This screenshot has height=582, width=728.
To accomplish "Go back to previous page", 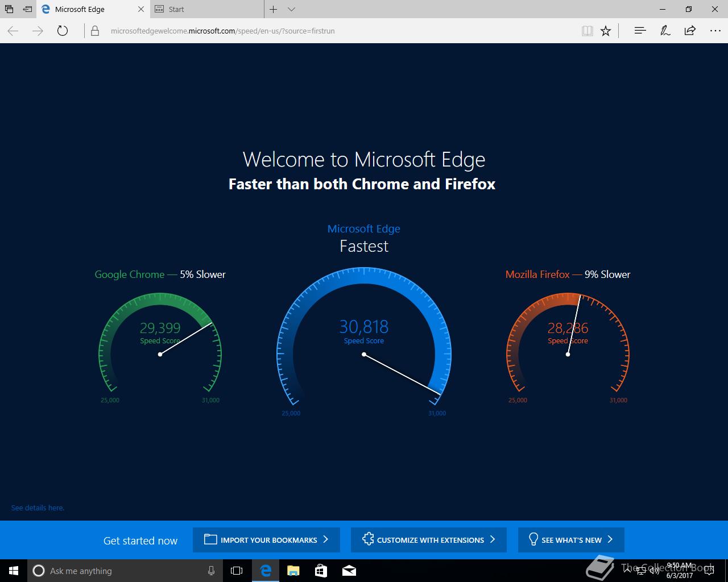I will (13, 31).
